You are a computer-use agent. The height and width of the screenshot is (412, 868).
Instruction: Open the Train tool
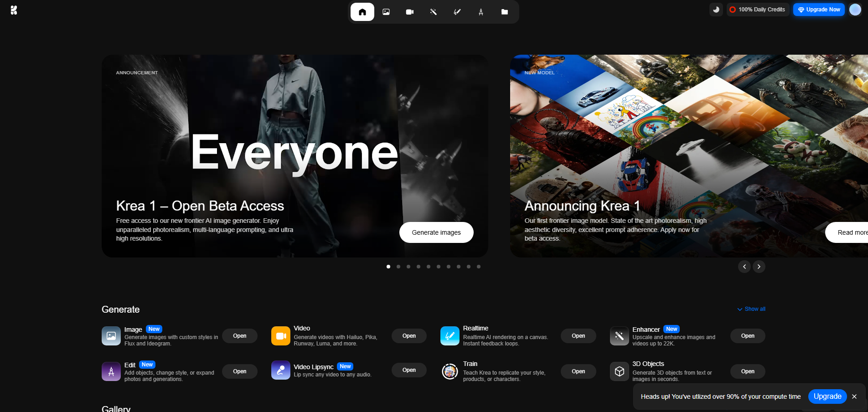click(x=579, y=371)
